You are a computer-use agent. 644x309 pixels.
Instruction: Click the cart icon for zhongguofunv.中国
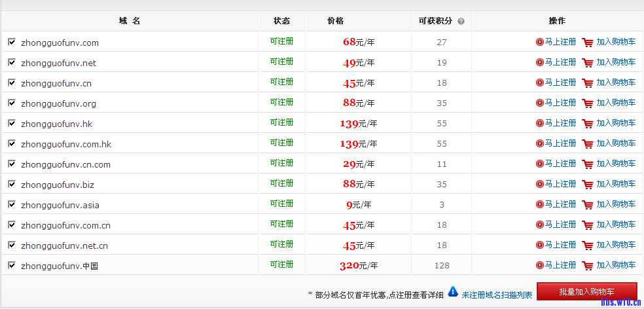click(588, 265)
